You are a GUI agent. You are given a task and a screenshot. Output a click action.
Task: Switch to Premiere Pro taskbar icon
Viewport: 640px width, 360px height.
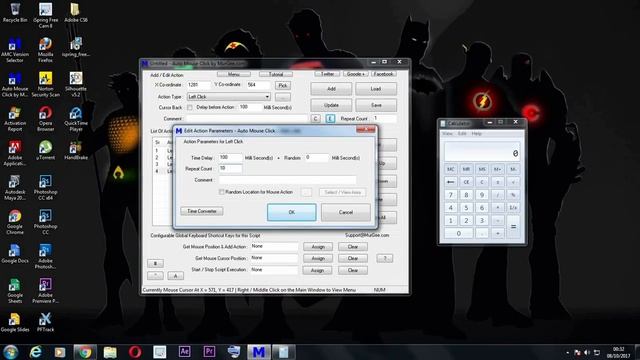pos(209,351)
